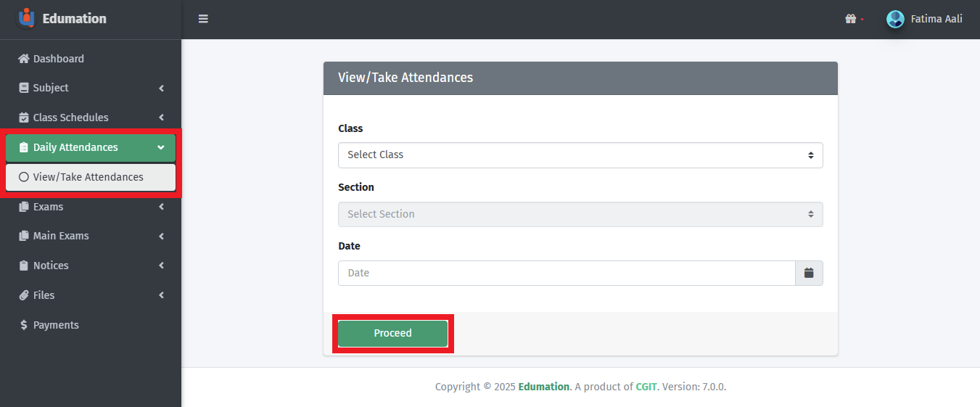
Task: Follow the CGIT link in footer
Action: [646, 387]
